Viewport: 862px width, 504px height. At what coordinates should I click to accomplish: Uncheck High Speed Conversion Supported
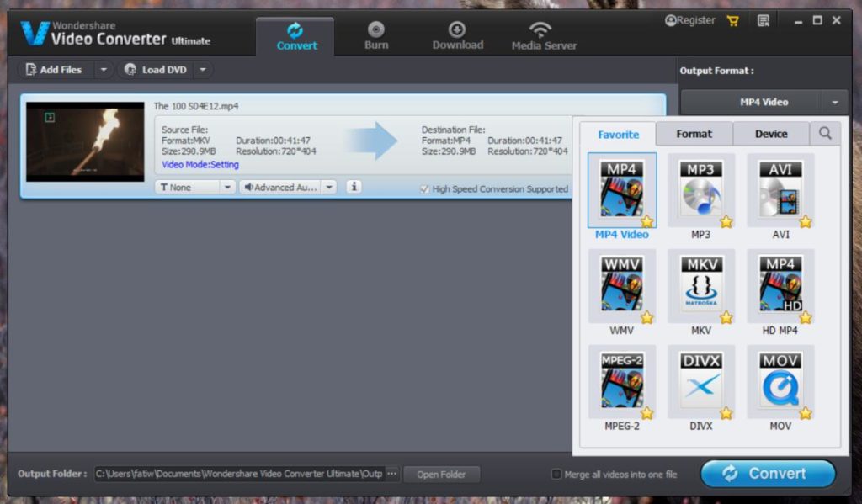point(424,189)
